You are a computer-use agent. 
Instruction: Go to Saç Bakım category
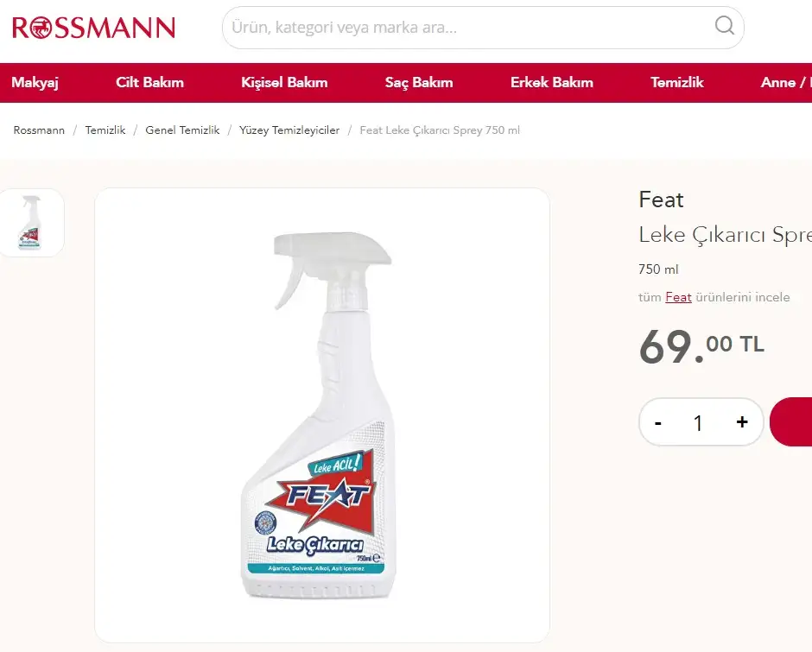pyautogui.click(x=419, y=82)
